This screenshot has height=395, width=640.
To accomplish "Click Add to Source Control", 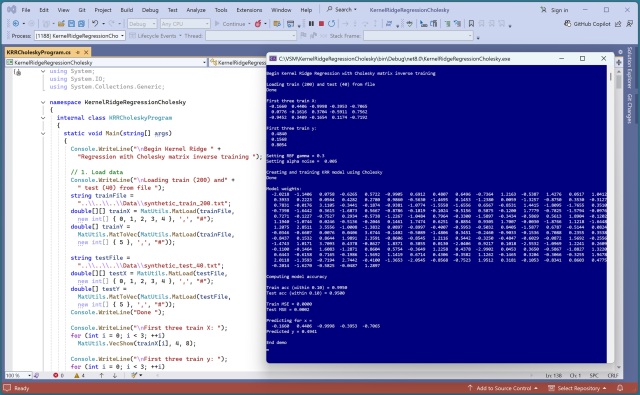I will [x=502, y=388].
